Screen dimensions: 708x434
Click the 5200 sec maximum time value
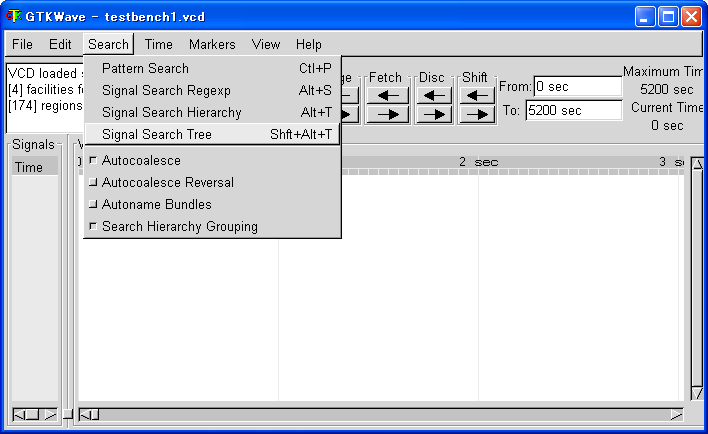pos(666,89)
